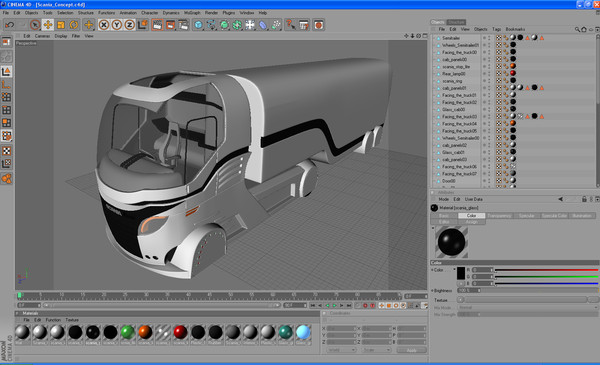This screenshot has width=600, height=365.
Task: Toggle the Z axis lock
Action: 130,25
